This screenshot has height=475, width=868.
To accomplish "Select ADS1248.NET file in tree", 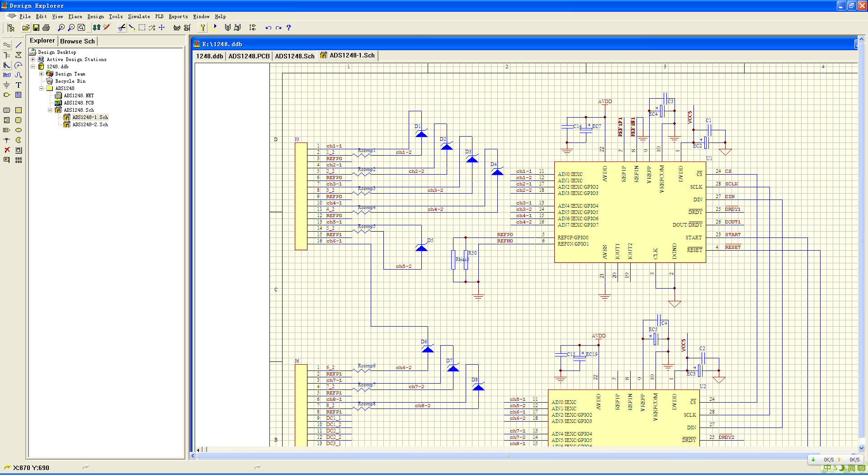I will 79,95.
